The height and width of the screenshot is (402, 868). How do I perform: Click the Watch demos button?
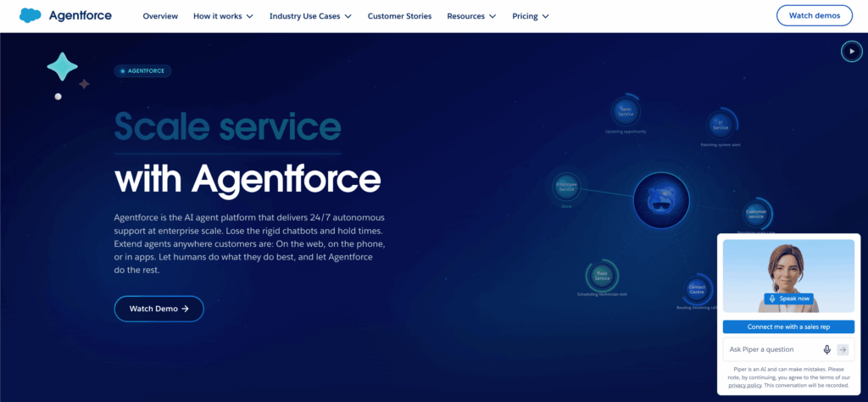pyautogui.click(x=815, y=15)
